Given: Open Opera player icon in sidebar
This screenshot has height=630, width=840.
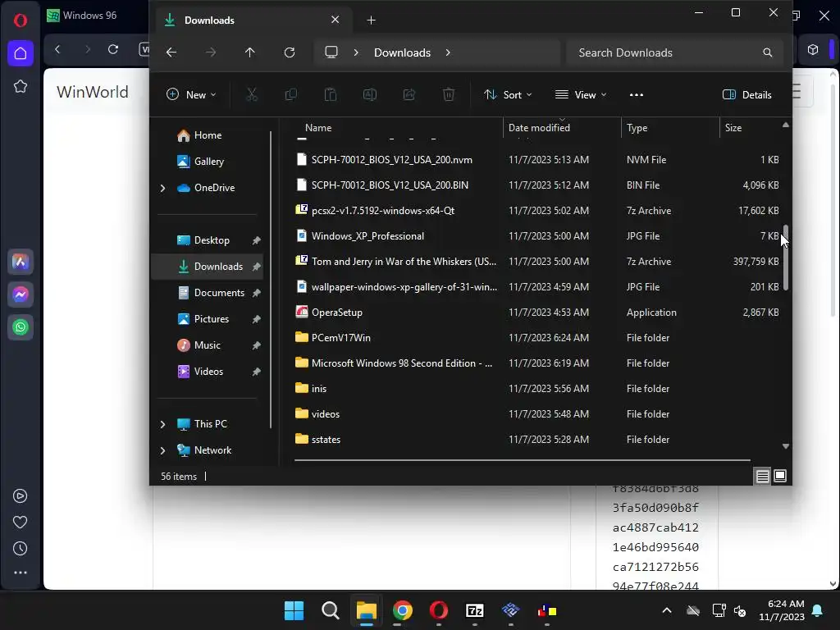Looking at the screenshot, I should click(x=21, y=496).
